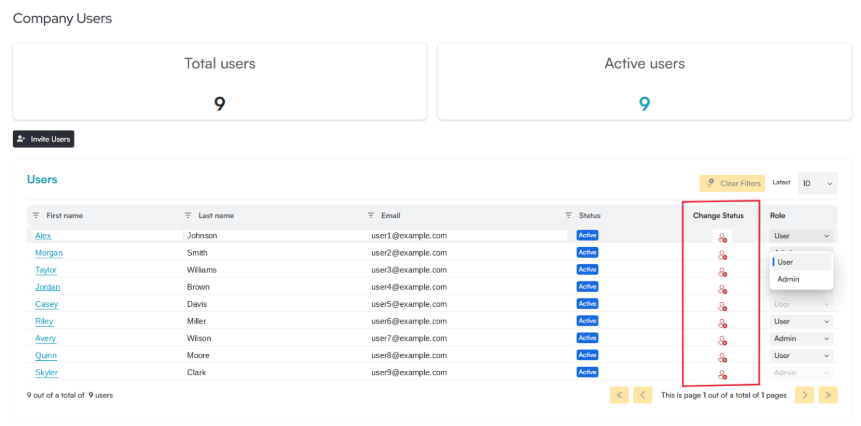Click change status icon for Casey Davis
The height and width of the screenshot is (426, 861).
point(722,306)
